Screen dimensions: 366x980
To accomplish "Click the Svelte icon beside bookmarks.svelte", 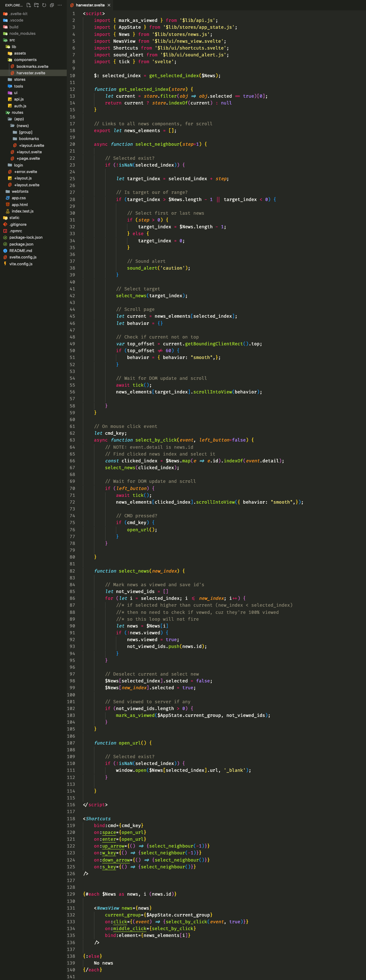I will (x=13, y=66).
